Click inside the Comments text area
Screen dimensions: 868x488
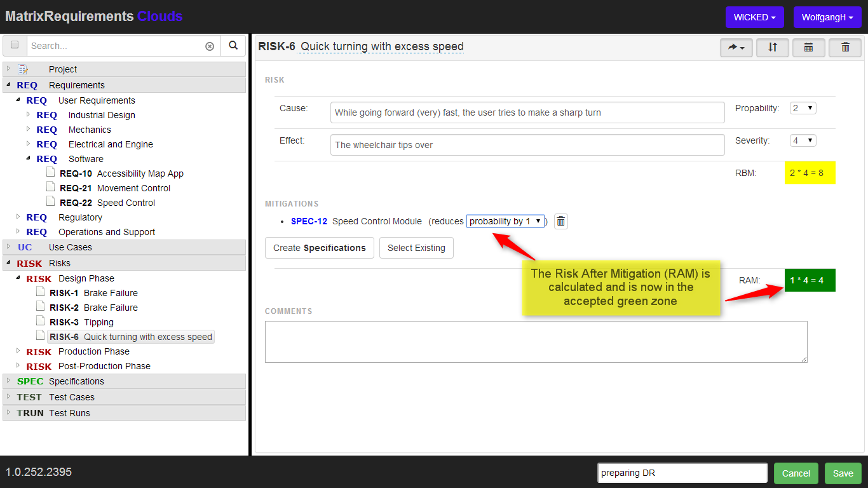point(536,342)
